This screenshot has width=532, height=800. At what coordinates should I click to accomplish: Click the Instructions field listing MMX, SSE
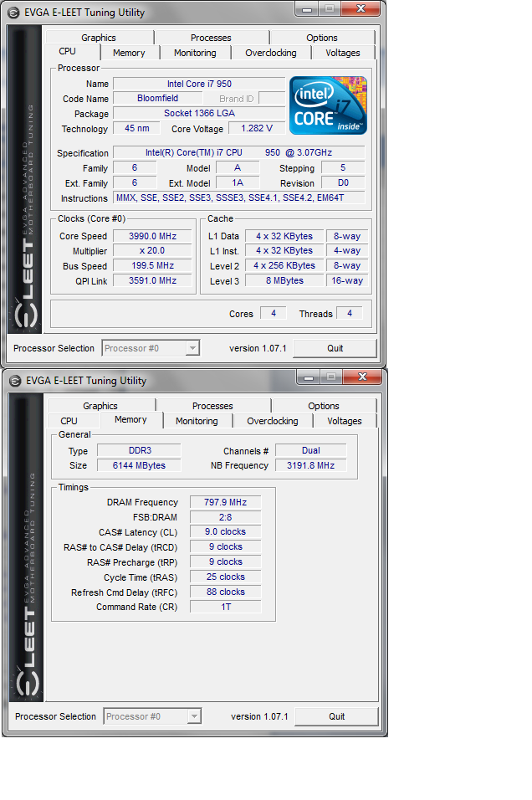pos(238,198)
